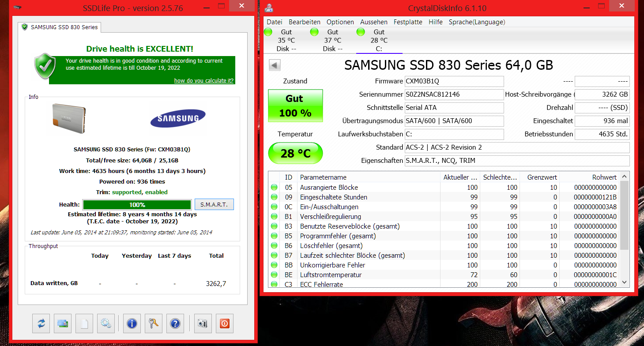Screen dimensions: 644x346
Task: Open the Sprache(Language) menu
Action: 477,22
